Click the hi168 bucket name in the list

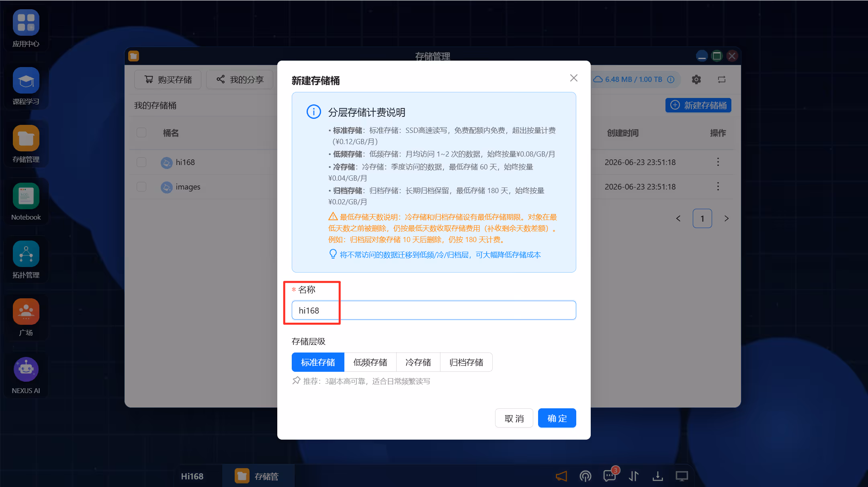[185, 162]
